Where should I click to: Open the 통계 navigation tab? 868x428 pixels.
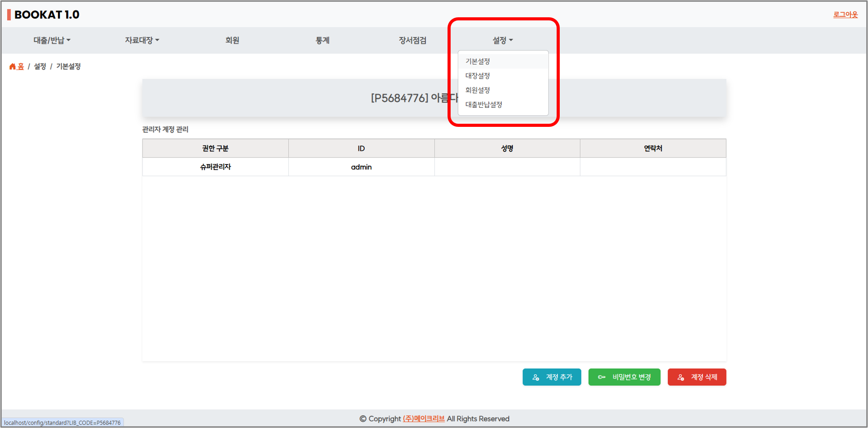[x=322, y=40]
